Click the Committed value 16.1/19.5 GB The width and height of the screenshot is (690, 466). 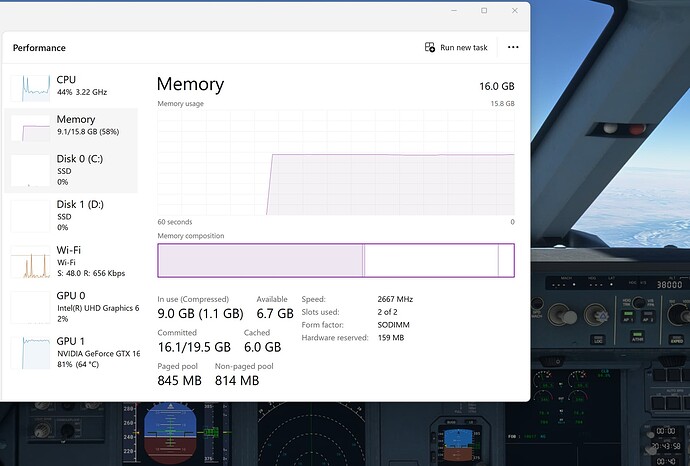pos(194,347)
